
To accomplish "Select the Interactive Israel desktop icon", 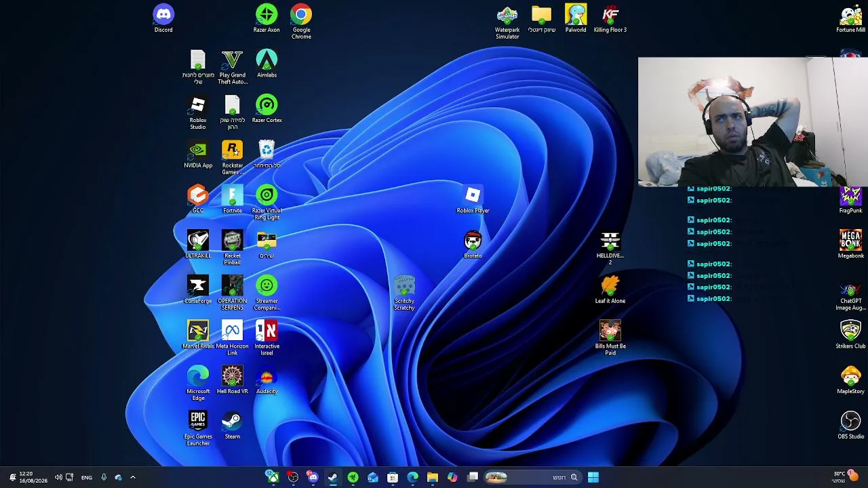I will pos(267,339).
